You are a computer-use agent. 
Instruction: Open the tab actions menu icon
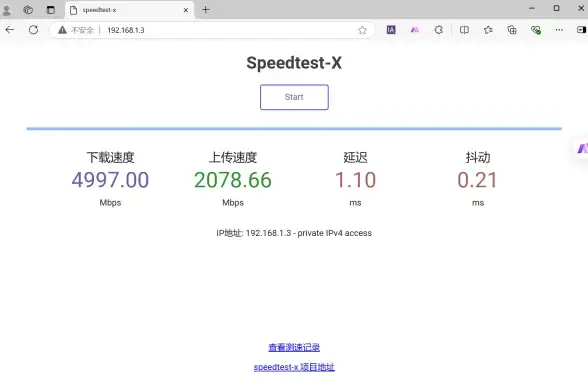(x=51, y=10)
